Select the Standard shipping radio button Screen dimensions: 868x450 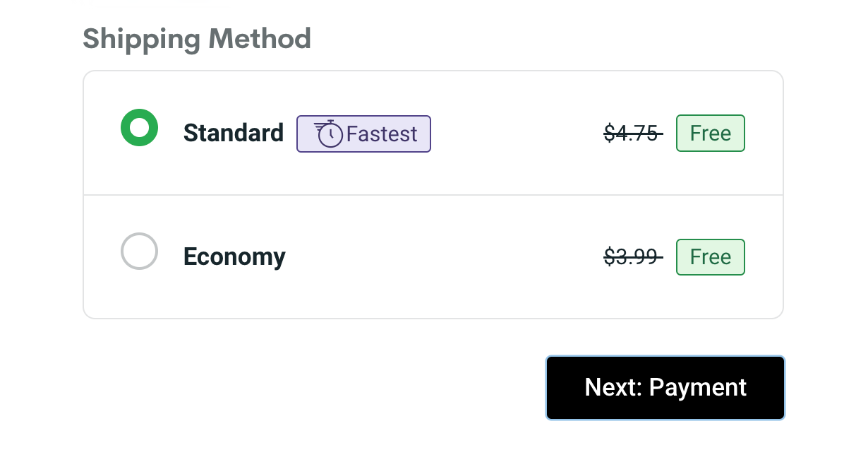tap(139, 127)
